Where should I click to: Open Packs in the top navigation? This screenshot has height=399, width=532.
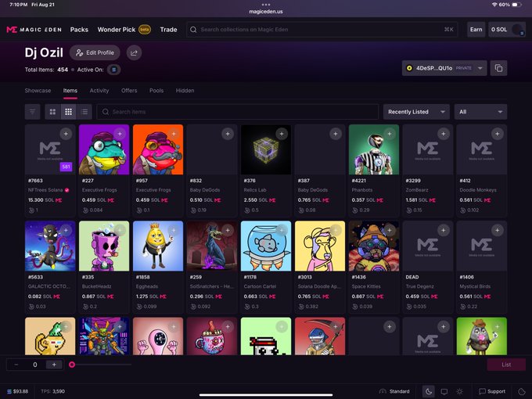tap(79, 30)
